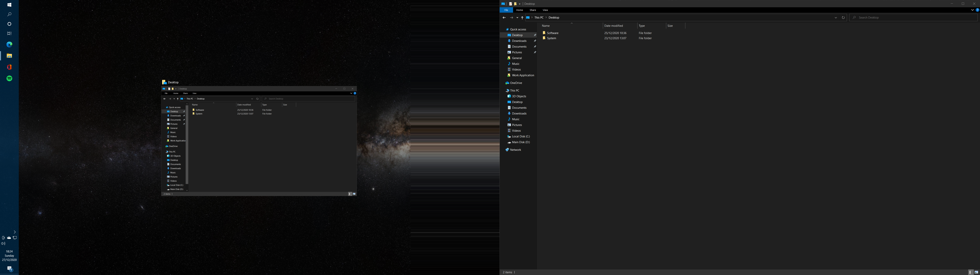Click the volume speaker tray icon
Image resolution: width=980 pixels, height=275 pixels.
(x=3, y=243)
